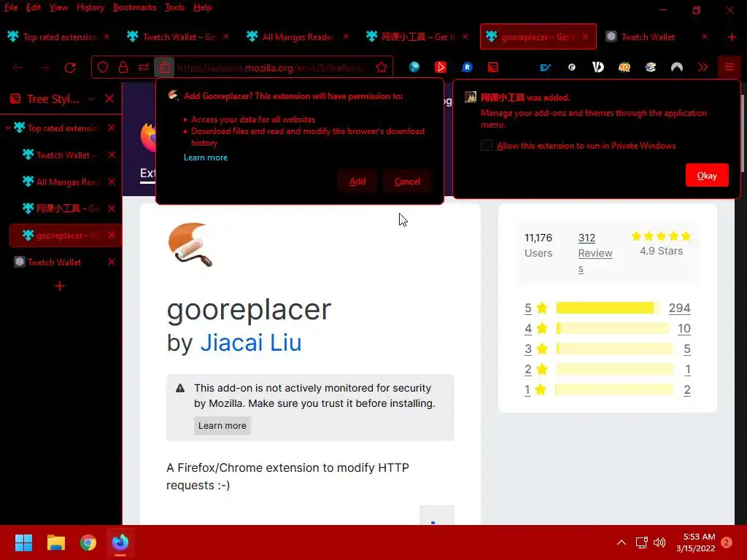The height and width of the screenshot is (560, 747).
Task: Click Add to install Gooreplacer
Action: (357, 182)
